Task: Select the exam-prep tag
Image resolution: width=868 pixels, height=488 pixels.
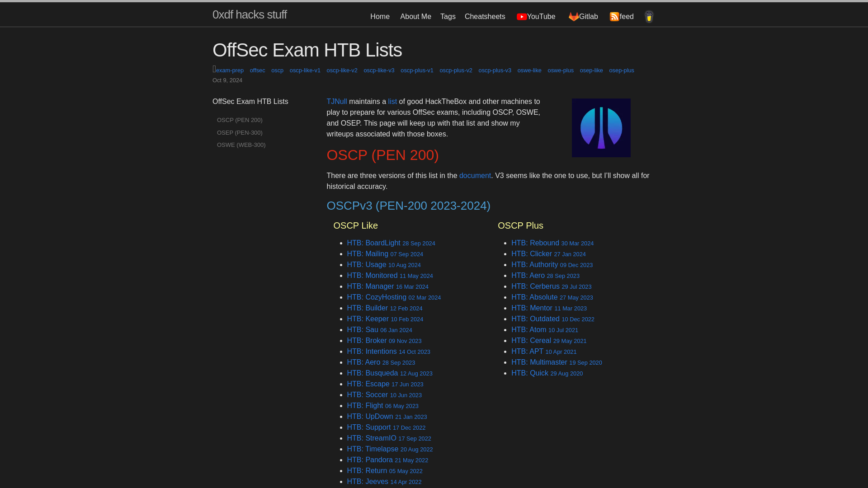Action: pyautogui.click(x=230, y=70)
